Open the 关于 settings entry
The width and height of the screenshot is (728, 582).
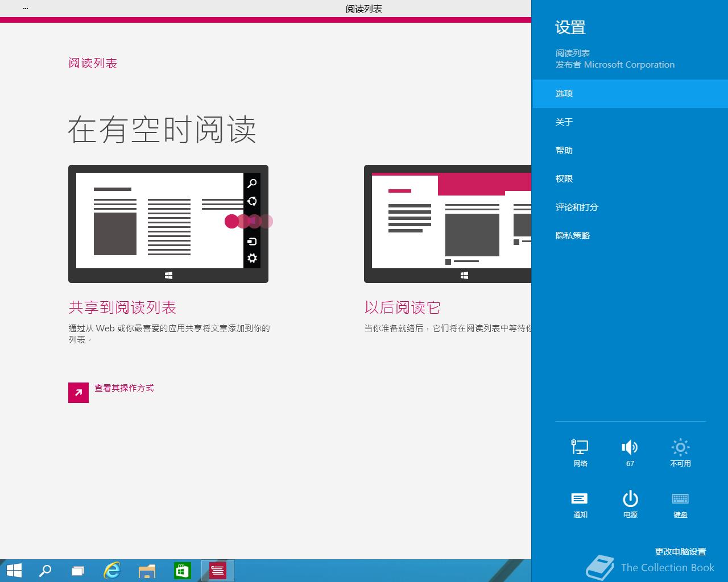[630, 122]
